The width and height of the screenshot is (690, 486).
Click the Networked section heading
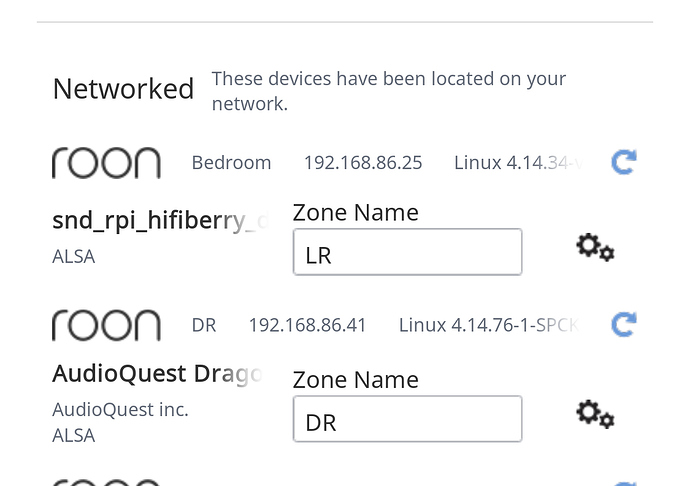click(x=123, y=89)
